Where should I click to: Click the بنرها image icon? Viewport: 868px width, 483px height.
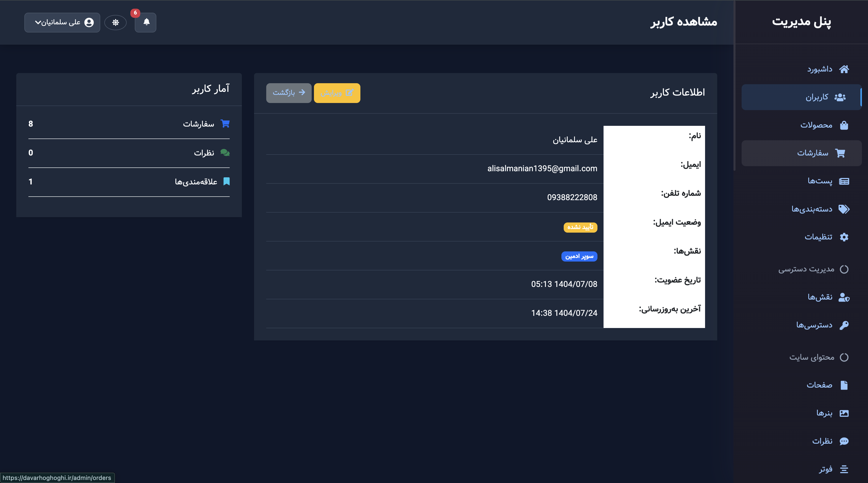click(x=844, y=413)
